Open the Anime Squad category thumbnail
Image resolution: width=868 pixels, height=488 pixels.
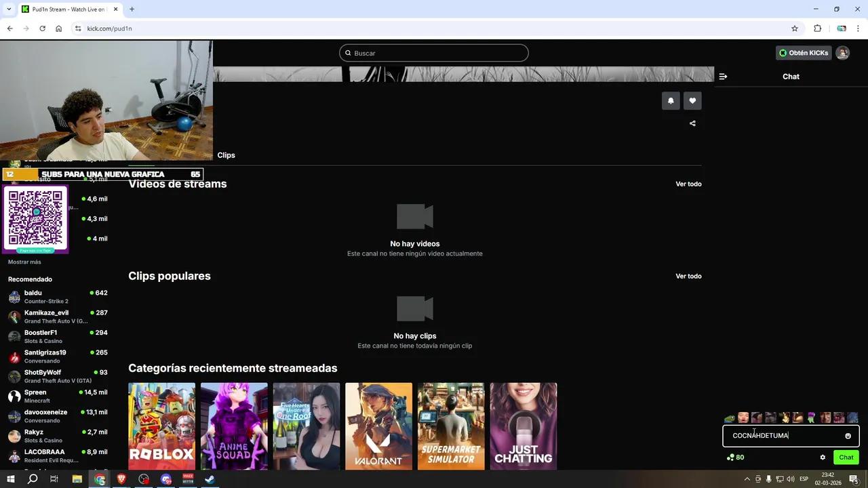click(234, 426)
